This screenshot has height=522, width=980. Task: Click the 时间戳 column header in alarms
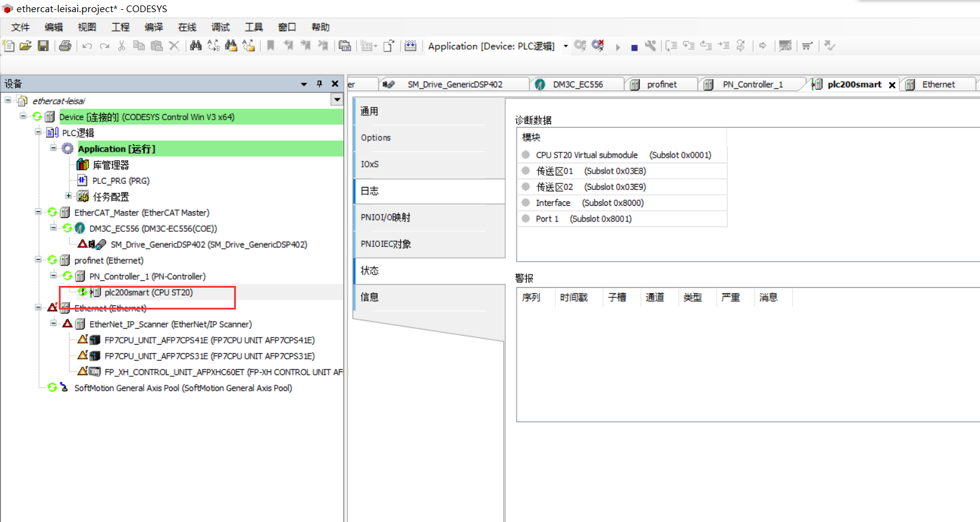coord(574,297)
